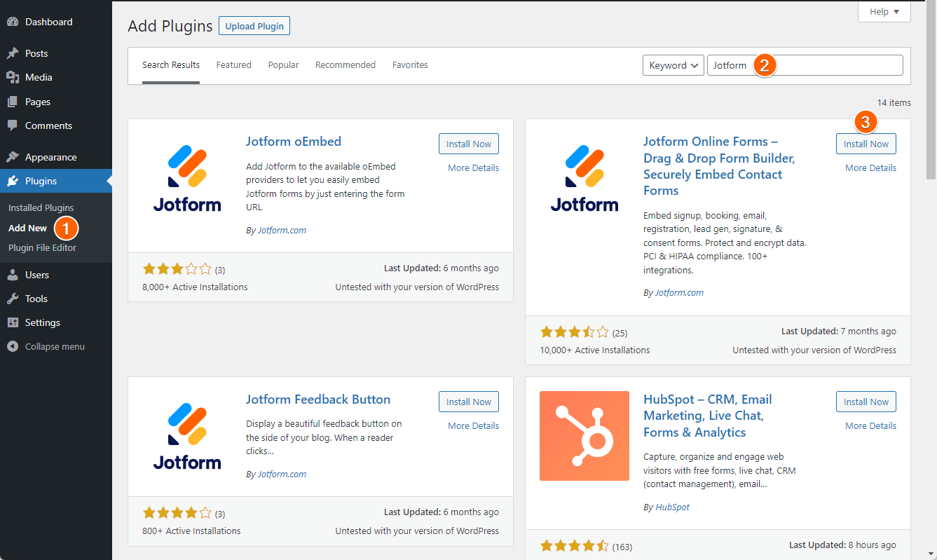This screenshot has width=937, height=560.
Task: Switch to the Popular tab
Action: click(x=283, y=65)
